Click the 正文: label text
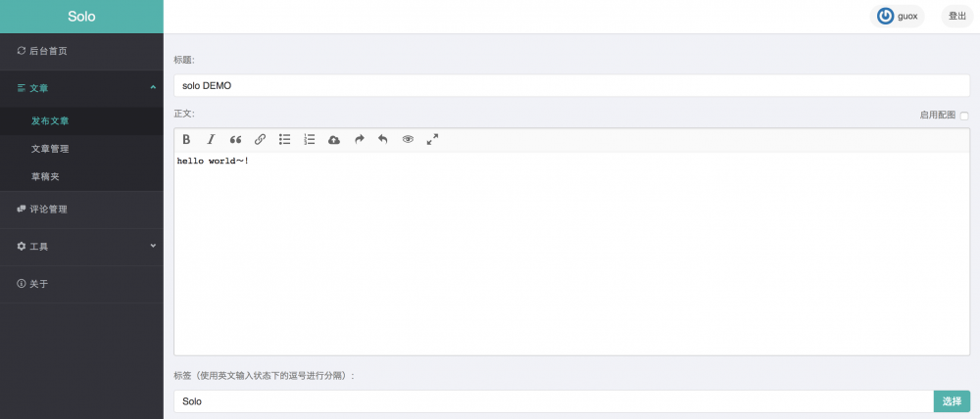The width and height of the screenshot is (980, 419). [184, 114]
